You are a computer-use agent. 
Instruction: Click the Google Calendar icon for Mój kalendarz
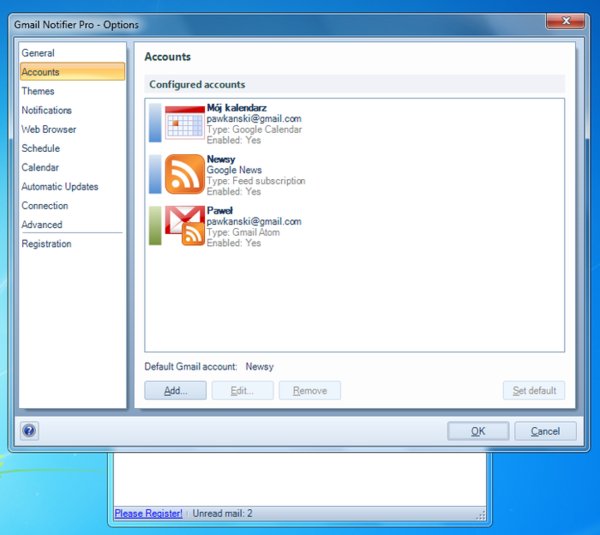point(185,122)
